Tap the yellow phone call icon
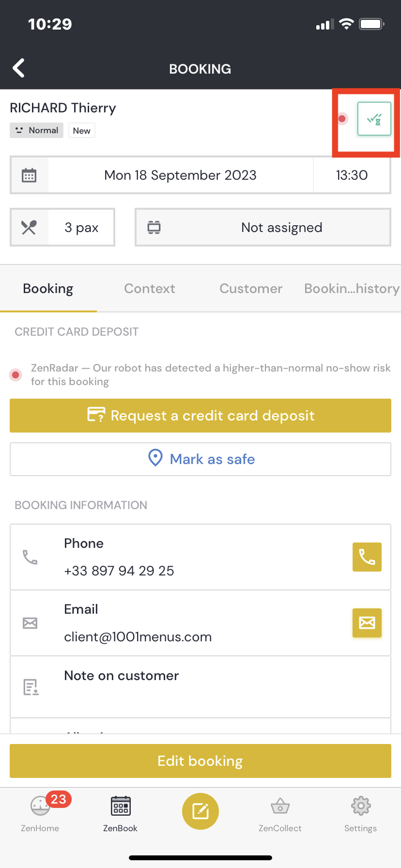Image resolution: width=401 pixels, height=868 pixels. point(367,557)
